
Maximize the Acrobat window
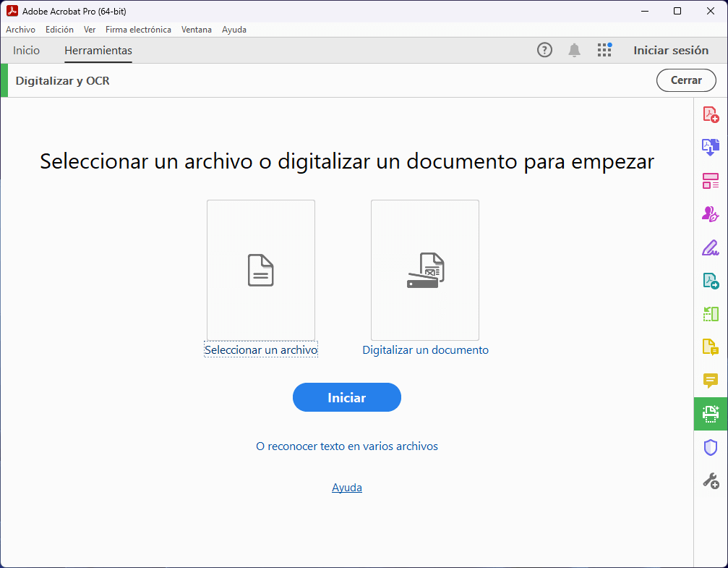click(x=677, y=11)
